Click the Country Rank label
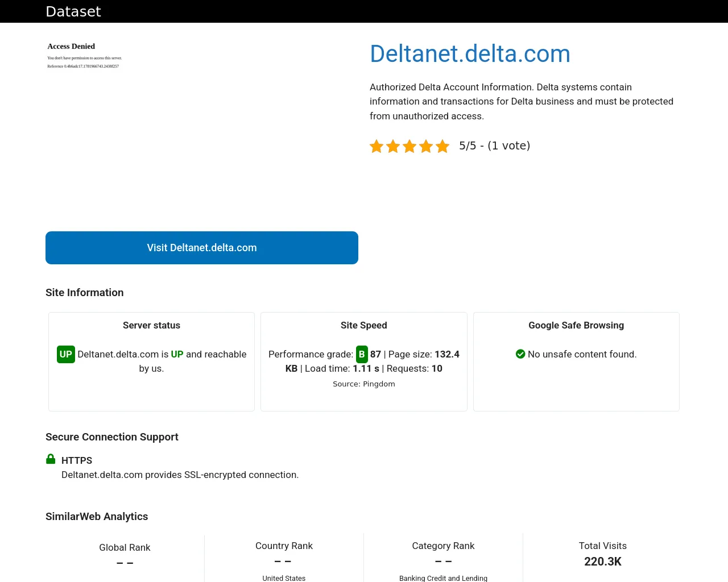 point(284,546)
